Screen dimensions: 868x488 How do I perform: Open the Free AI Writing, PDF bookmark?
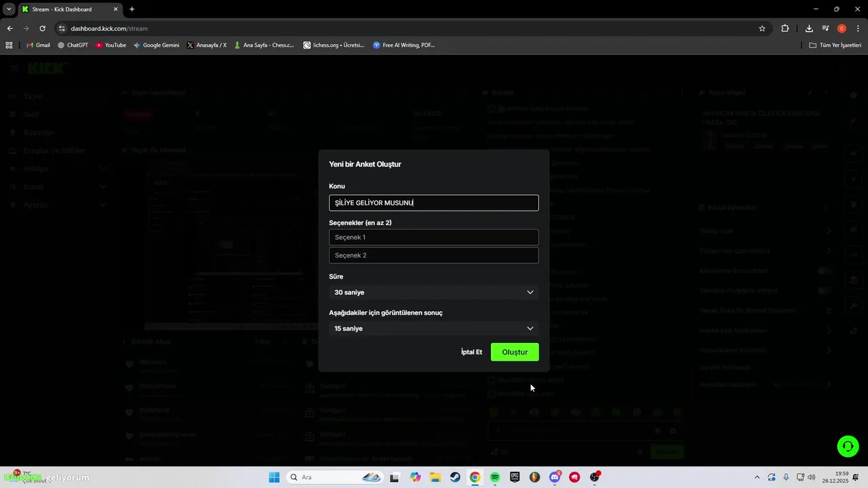click(404, 45)
